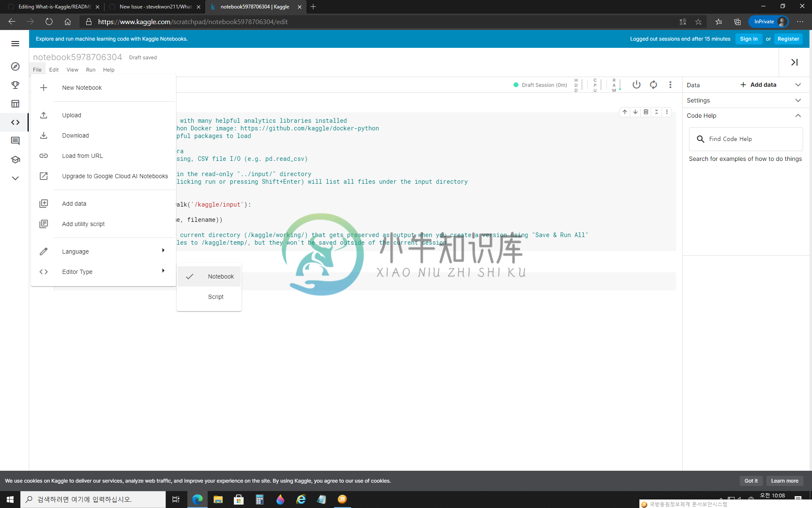The height and width of the screenshot is (508, 812).
Task: Click the browser home button
Action: pos(68,22)
